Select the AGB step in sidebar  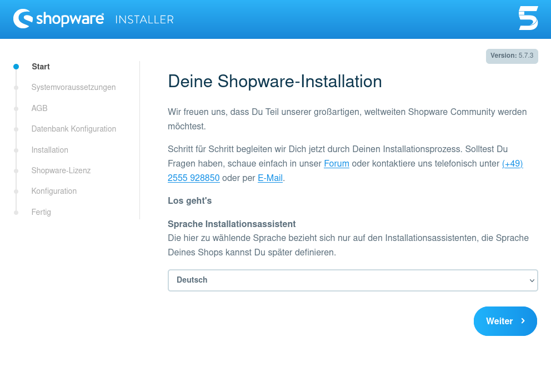[x=39, y=108]
